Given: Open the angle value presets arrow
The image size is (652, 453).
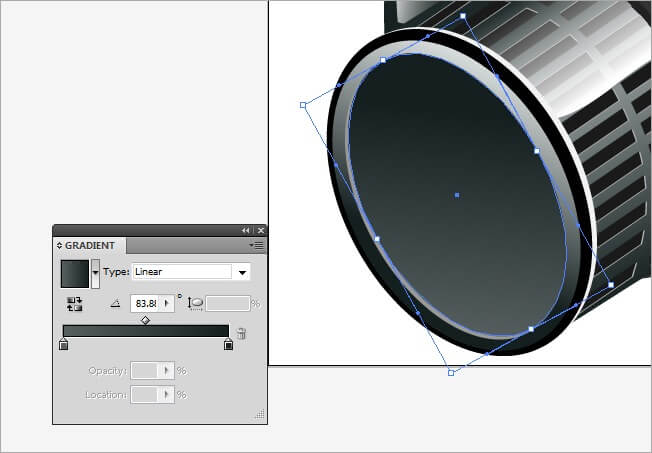Looking at the screenshot, I should (x=167, y=304).
